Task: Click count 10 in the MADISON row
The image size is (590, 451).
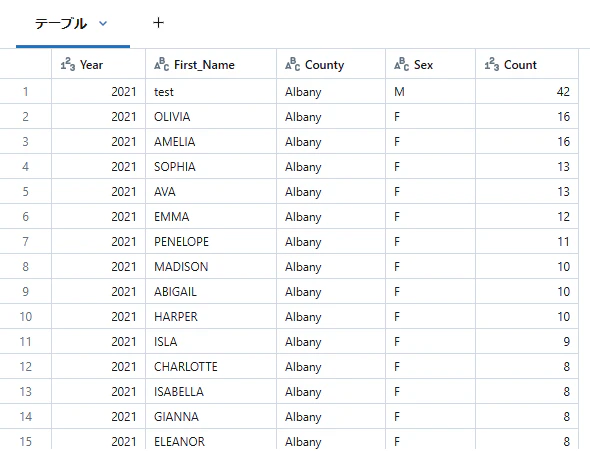Action: pyautogui.click(x=564, y=267)
